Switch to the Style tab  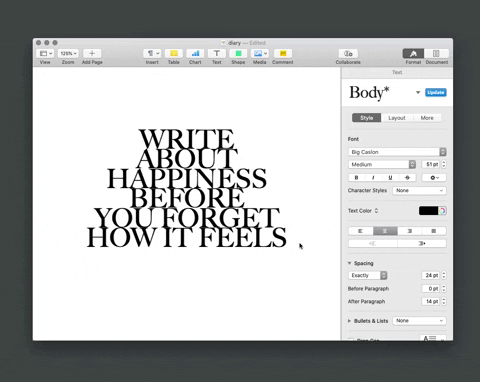[x=367, y=118]
